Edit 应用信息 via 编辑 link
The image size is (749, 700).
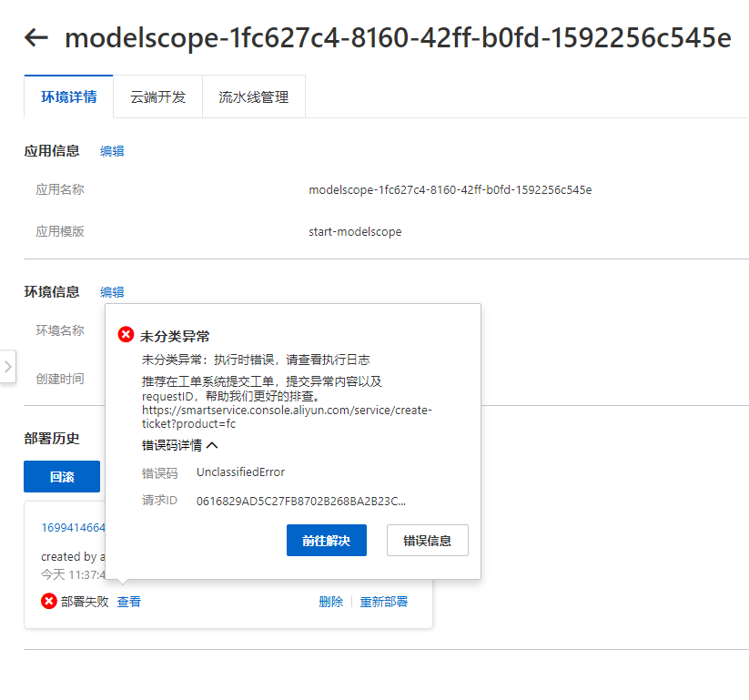tap(112, 151)
